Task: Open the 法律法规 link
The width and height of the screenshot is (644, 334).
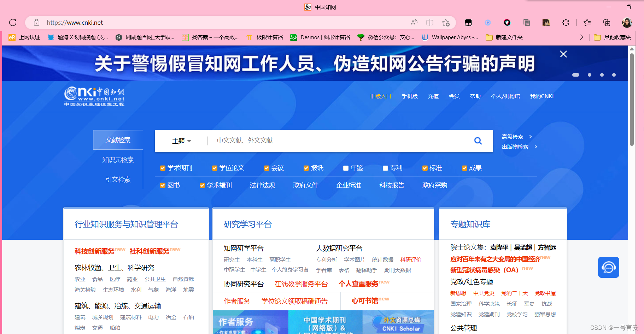Action: (x=262, y=185)
